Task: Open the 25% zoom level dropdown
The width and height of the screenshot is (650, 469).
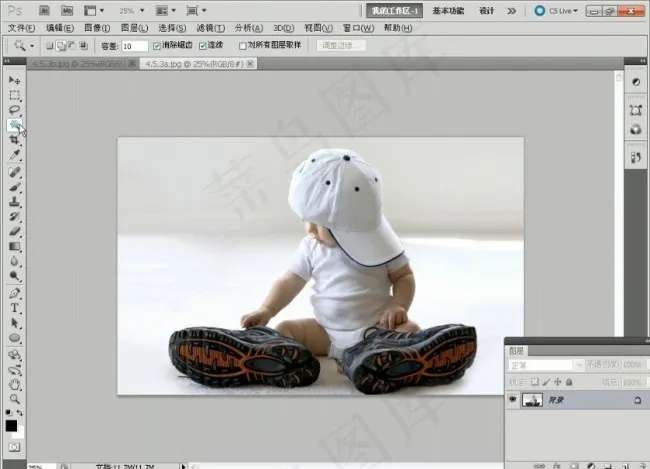Action: tap(131, 10)
